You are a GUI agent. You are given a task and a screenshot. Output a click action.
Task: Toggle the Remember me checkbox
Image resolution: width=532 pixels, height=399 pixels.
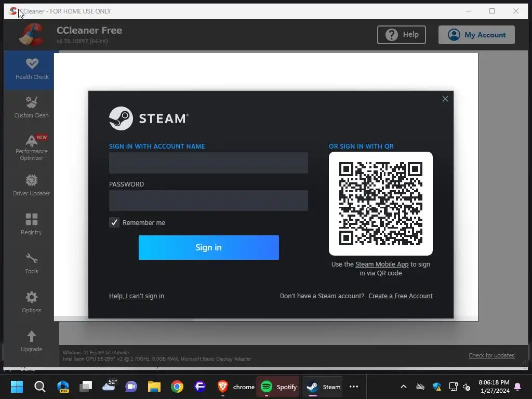point(114,222)
